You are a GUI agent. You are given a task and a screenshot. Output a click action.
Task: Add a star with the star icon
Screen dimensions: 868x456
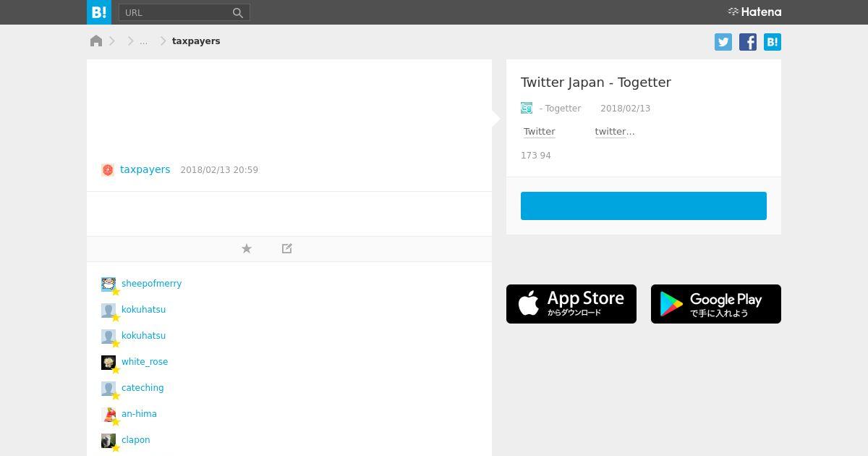[x=247, y=248]
